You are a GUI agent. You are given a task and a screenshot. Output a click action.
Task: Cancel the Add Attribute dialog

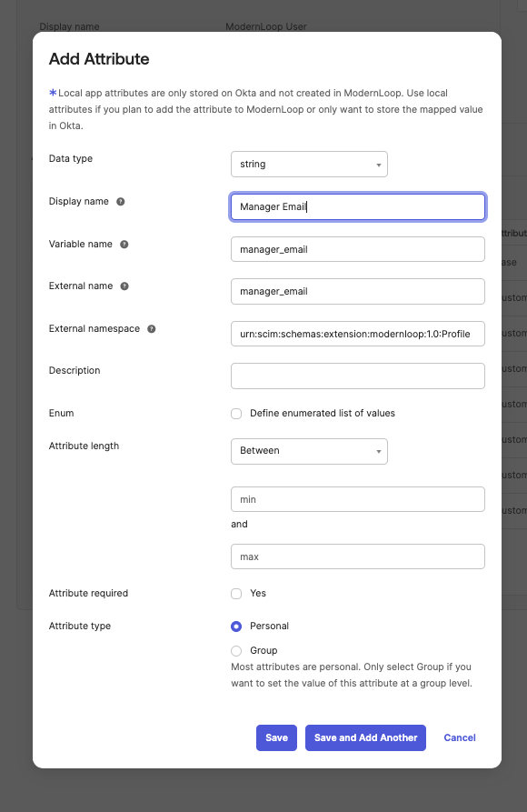(x=460, y=738)
